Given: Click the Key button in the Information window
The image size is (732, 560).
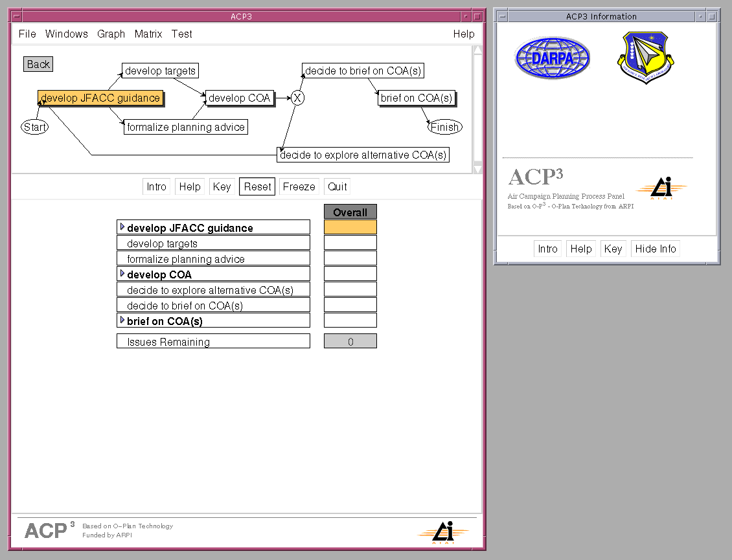Looking at the screenshot, I should (613, 249).
